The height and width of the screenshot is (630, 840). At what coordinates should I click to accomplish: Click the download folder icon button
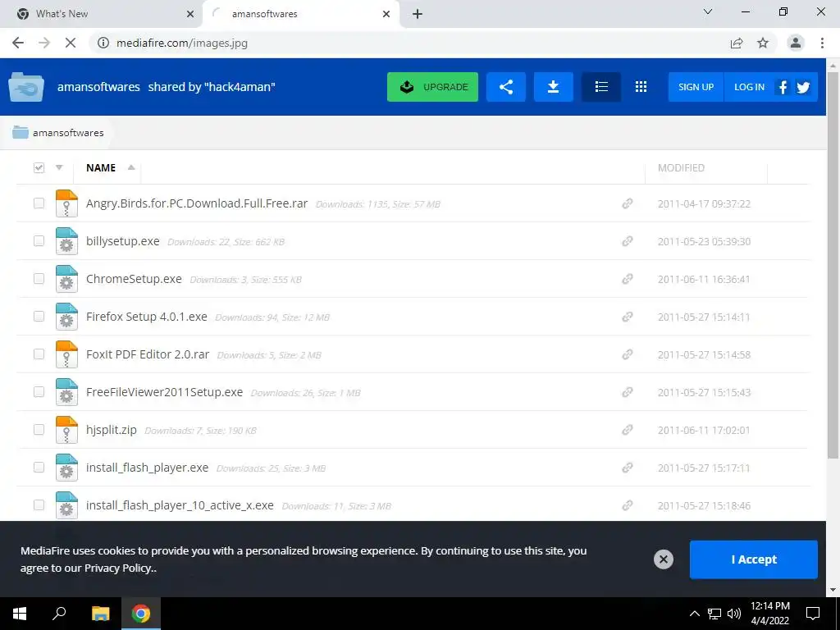click(x=554, y=87)
